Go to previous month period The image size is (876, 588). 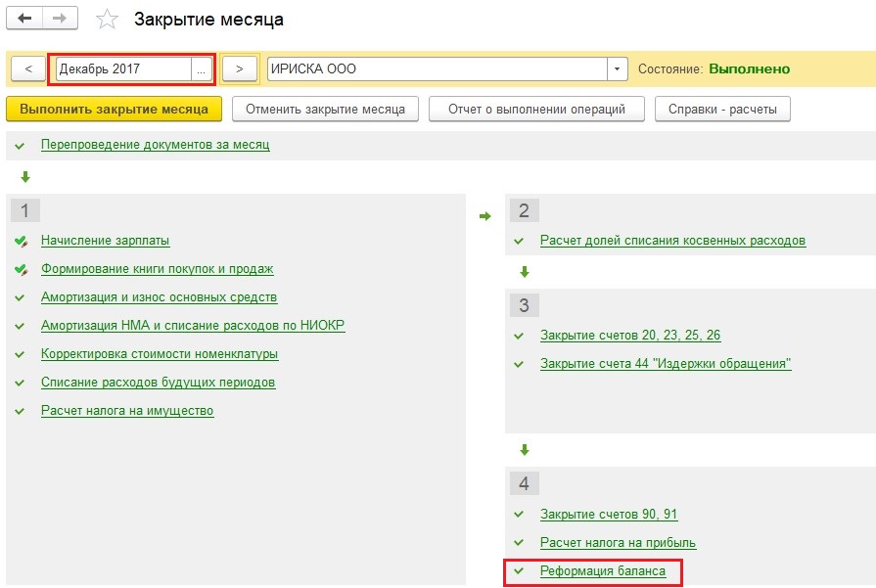28,69
